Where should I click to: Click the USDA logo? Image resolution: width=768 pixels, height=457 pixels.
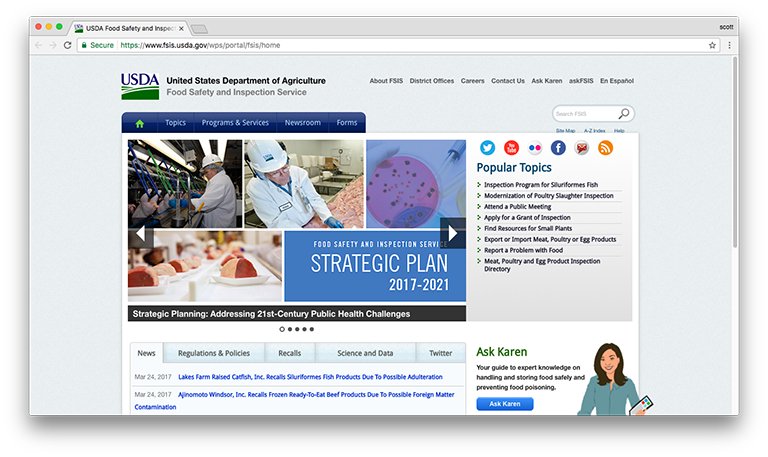tap(140, 87)
